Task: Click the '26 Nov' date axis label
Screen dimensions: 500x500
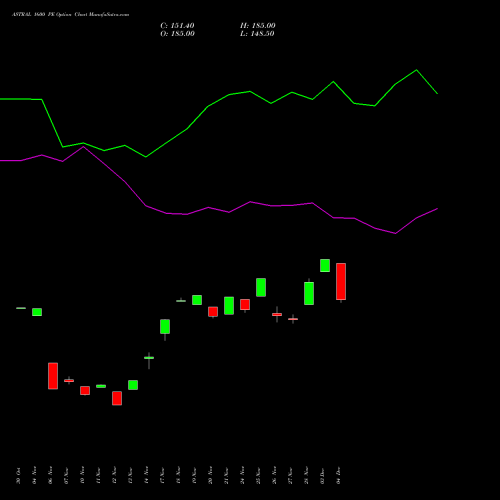Action: click(274, 475)
